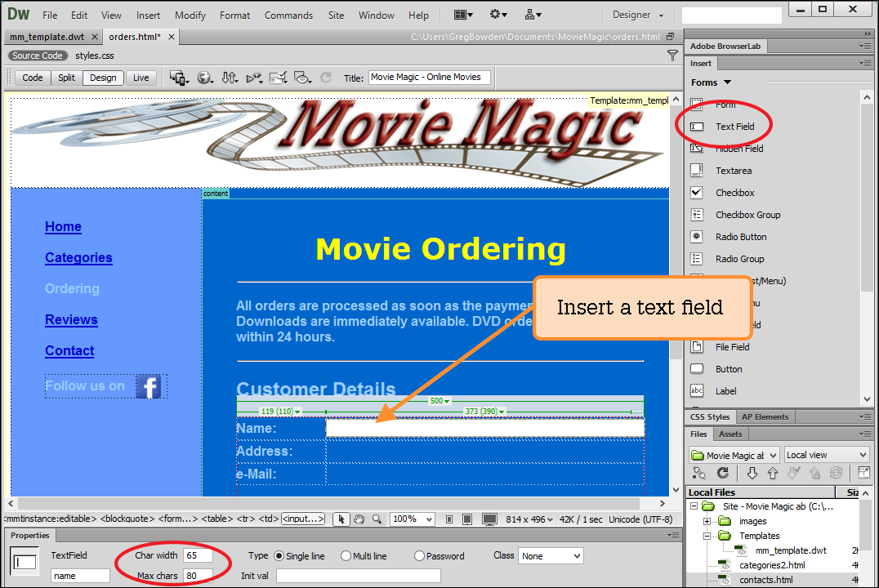Image resolution: width=879 pixels, height=588 pixels.
Task: Open the 814 x 496 window size menu
Action: pyautogui.click(x=529, y=519)
